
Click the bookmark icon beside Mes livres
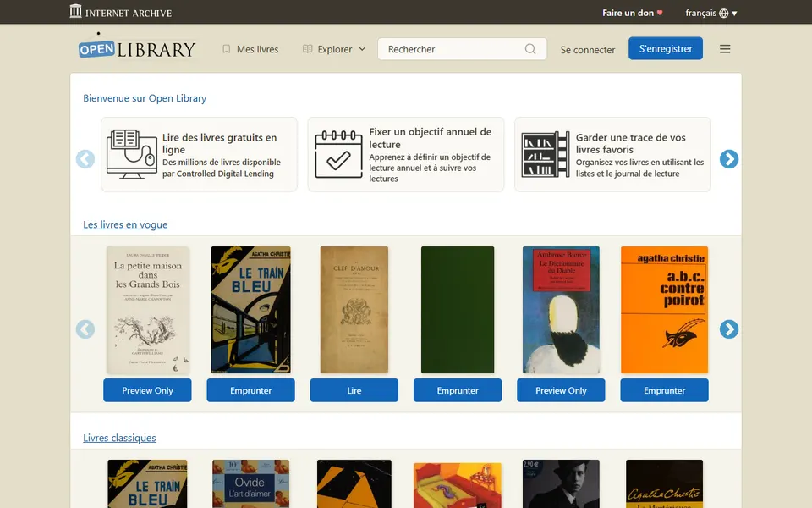click(x=227, y=49)
